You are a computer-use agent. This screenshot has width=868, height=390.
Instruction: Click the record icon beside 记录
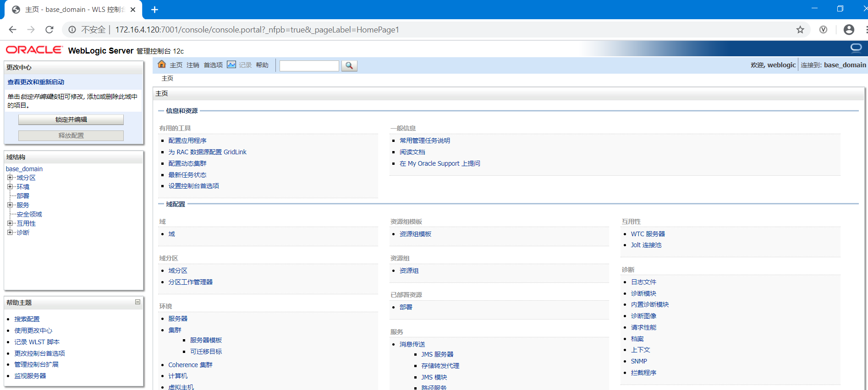[231, 65]
